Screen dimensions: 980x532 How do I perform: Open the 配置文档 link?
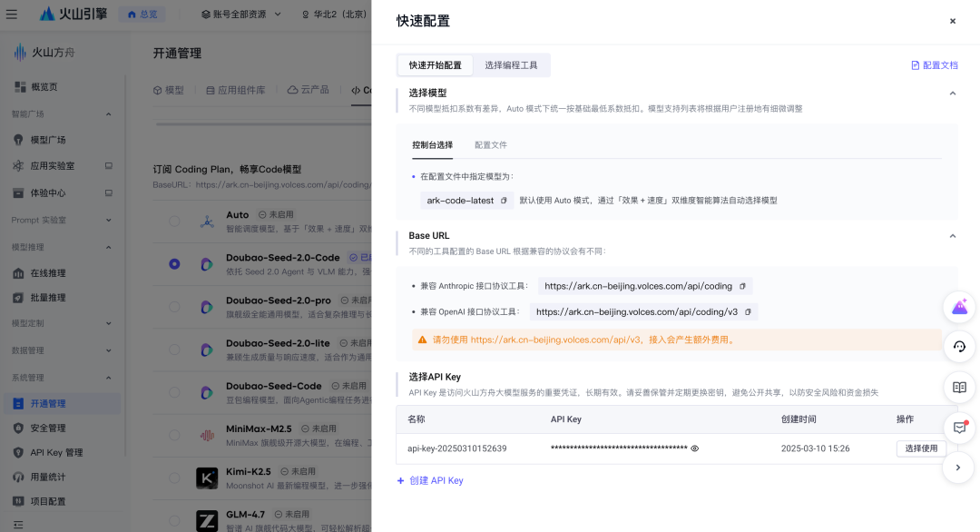[935, 65]
